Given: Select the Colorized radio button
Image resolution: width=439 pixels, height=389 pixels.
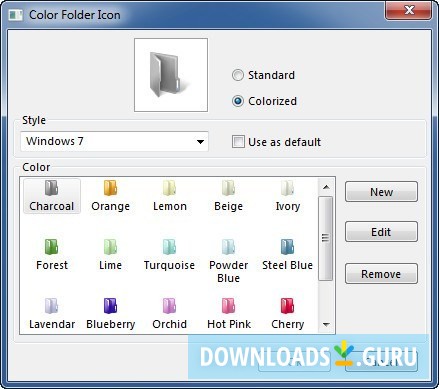Looking at the screenshot, I should click(238, 101).
